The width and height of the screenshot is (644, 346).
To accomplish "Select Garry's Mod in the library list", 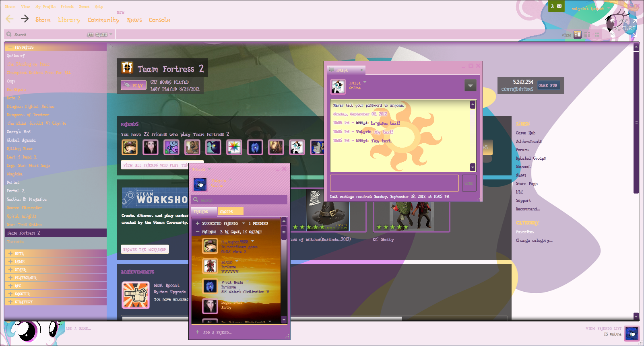I will [x=19, y=132].
